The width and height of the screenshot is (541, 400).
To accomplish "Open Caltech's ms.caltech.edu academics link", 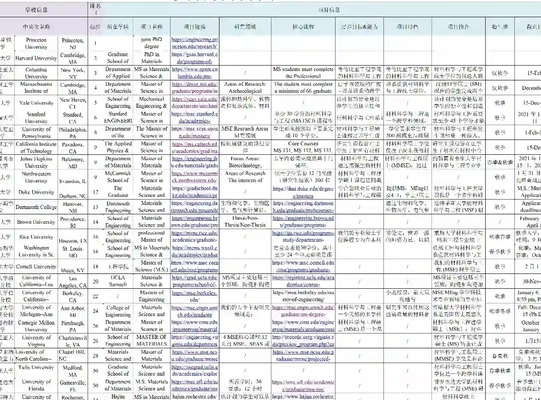I will point(195,147).
